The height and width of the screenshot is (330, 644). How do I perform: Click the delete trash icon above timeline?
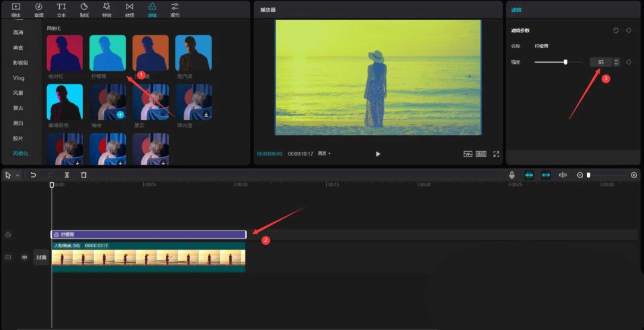coord(83,175)
